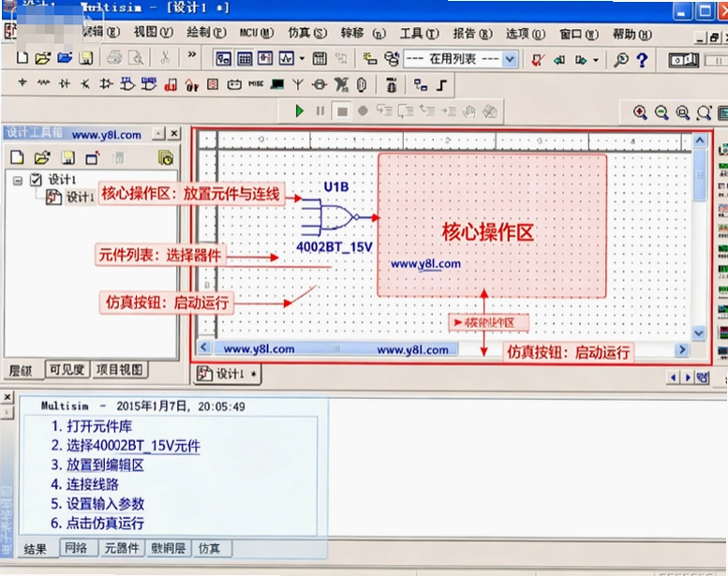
Task: Zoom to fit the page
Action: pos(704,112)
